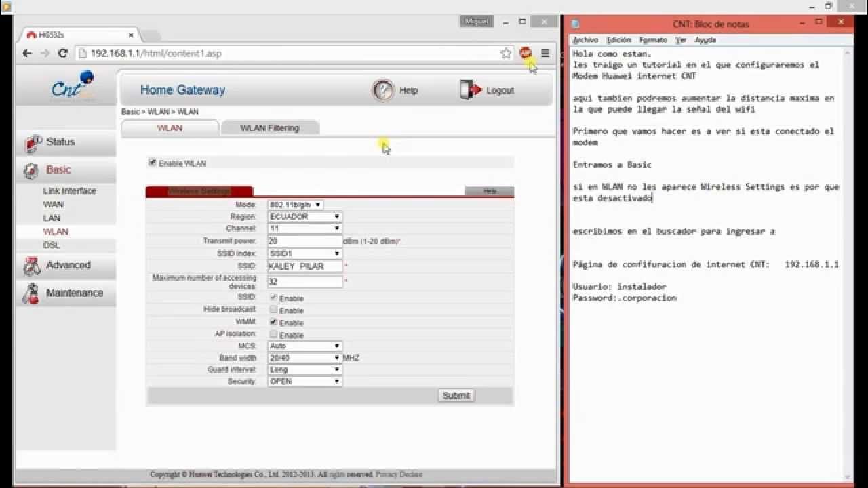
Task: Select the WLAN tab
Action: 170,128
